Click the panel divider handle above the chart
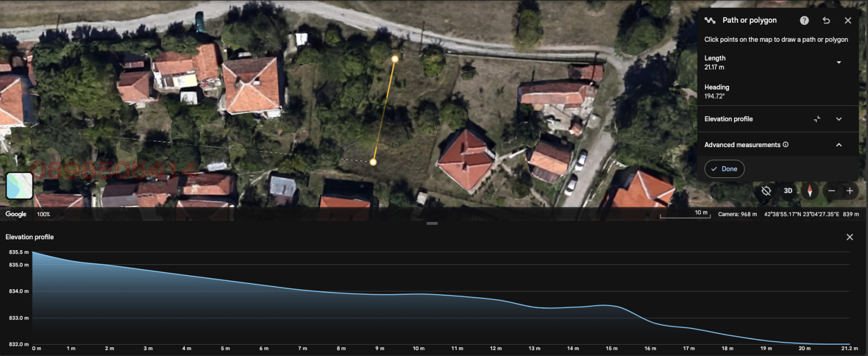The height and width of the screenshot is (356, 868). tap(432, 224)
